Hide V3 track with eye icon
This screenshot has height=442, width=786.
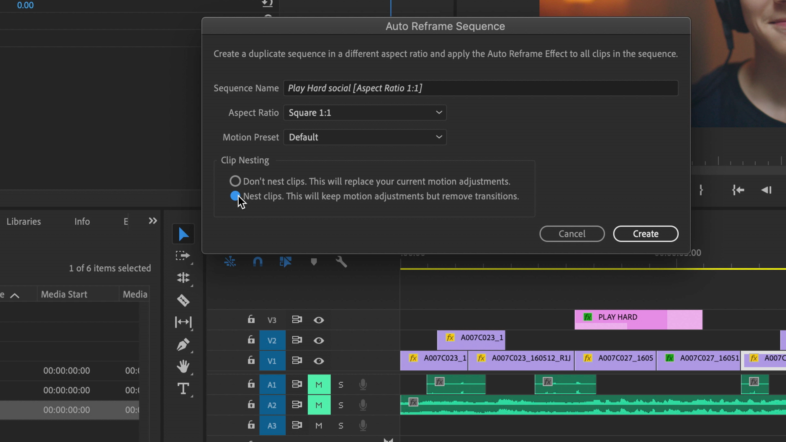[x=319, y=320]
